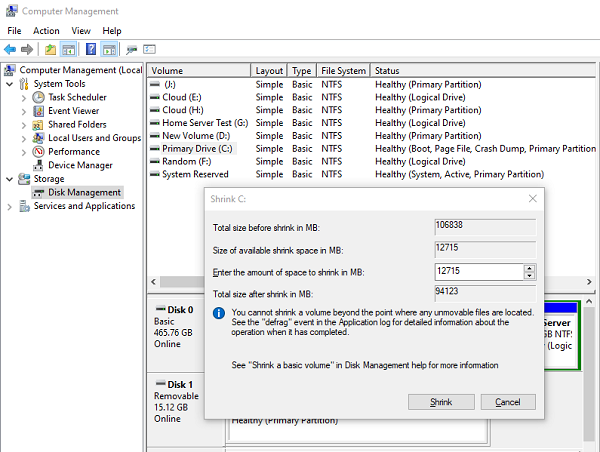Screen dimensions: 600x452
Task: Open Device Manager in the tree
Action: [80, 165]
